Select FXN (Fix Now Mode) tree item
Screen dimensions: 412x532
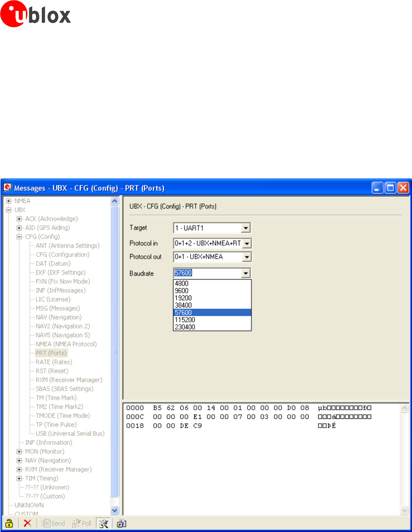click(62, 281)
